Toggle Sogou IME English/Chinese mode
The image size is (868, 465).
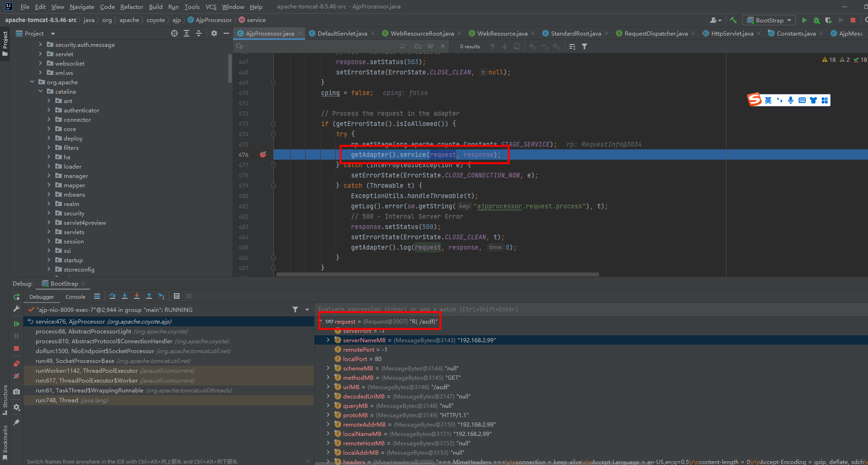click(x=768, y=100)
